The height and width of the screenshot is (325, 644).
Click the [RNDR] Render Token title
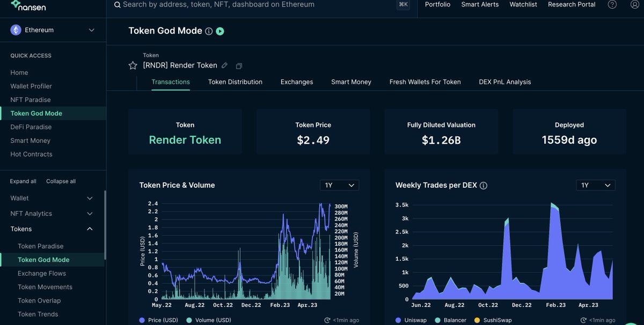(180, 65)
